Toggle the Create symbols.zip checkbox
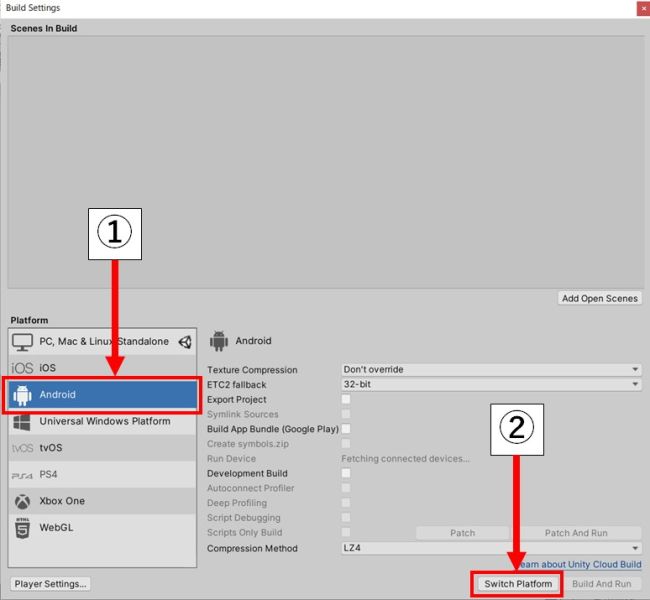 (346, 444)
